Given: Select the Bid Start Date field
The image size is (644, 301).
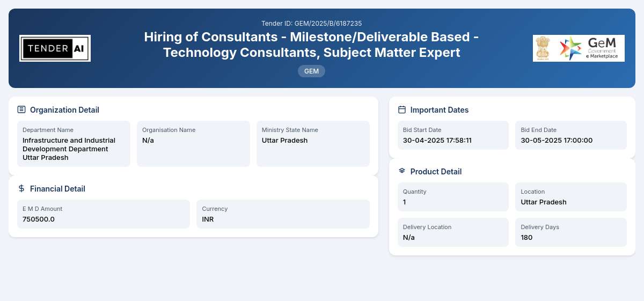Looking at the screenshot, I should click(453, 135).
